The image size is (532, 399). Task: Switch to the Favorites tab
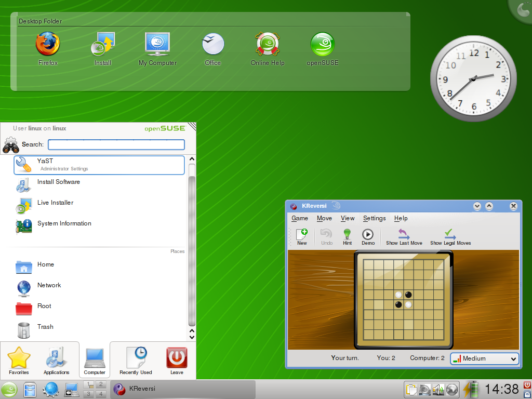[x=19, y=361]
